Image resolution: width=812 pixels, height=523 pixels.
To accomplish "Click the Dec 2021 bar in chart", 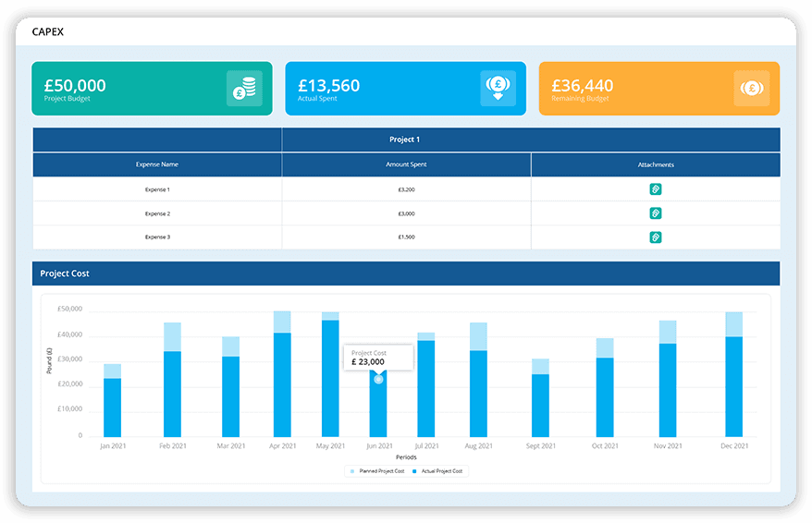I will point(733,374).
